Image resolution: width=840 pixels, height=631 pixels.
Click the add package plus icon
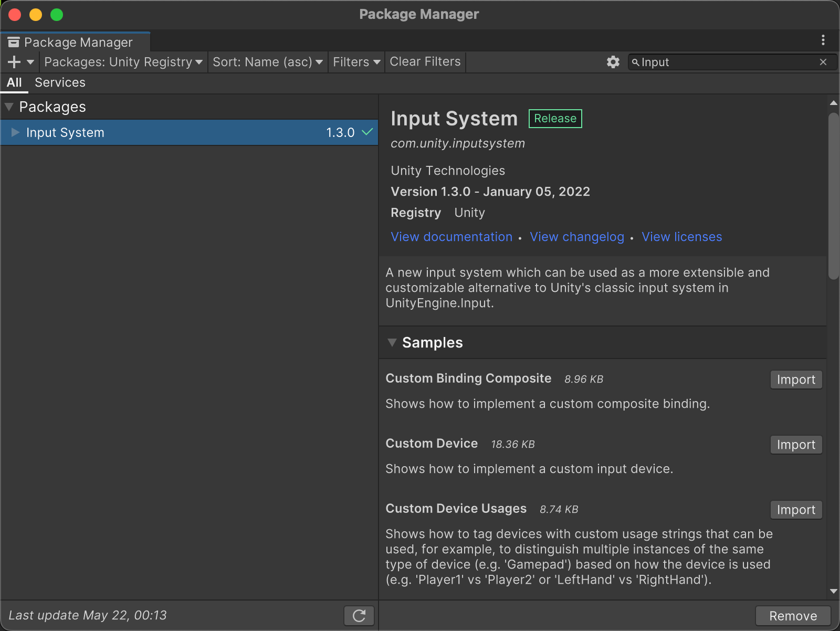[14, 62]
